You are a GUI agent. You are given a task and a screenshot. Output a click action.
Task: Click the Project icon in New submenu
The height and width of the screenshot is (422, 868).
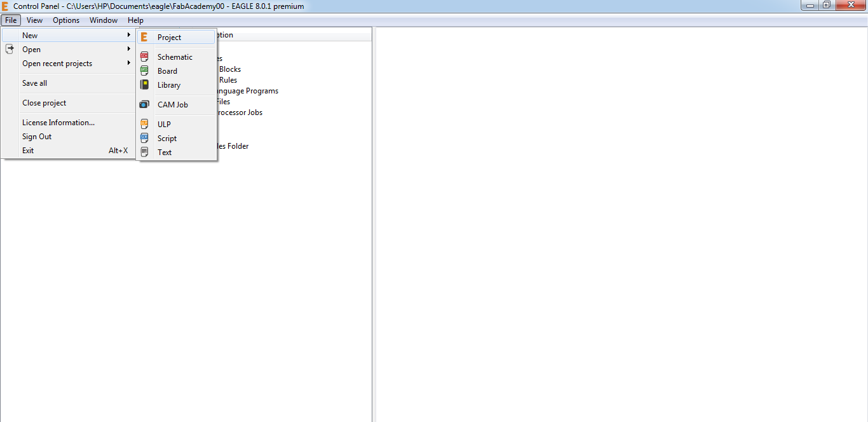(x=144, y=37)
